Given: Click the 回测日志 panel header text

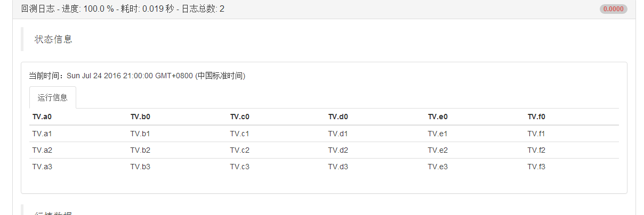Looking at the screenshot, I should pyautogui.click(x=123, y=9).
